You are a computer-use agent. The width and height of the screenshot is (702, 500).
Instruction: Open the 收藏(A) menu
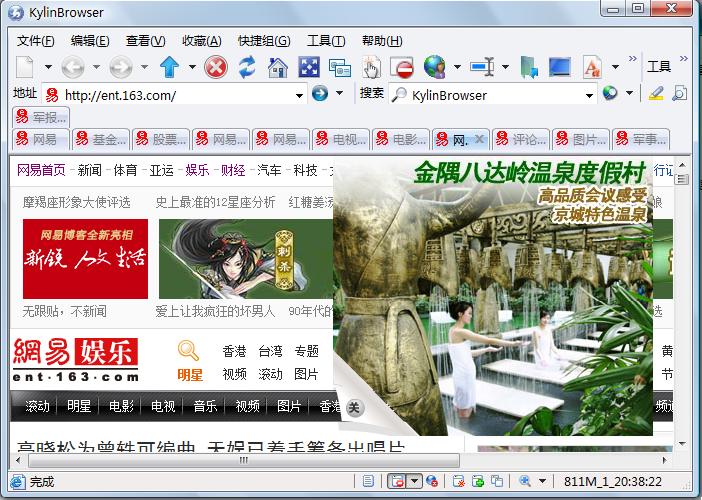[201, 41]
